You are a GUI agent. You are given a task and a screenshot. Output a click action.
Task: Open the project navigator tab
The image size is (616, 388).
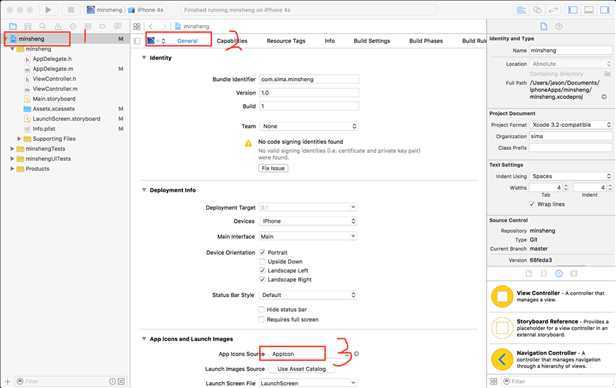13,26
